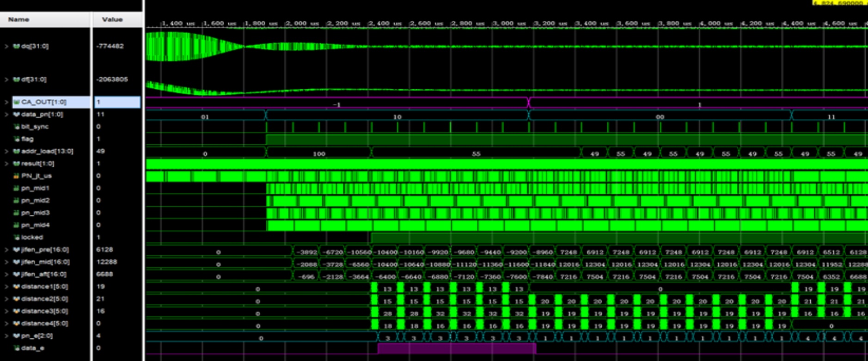868x361 pixels.
Task: Click the data_e signal icon
Action: [x=17, y=348]
